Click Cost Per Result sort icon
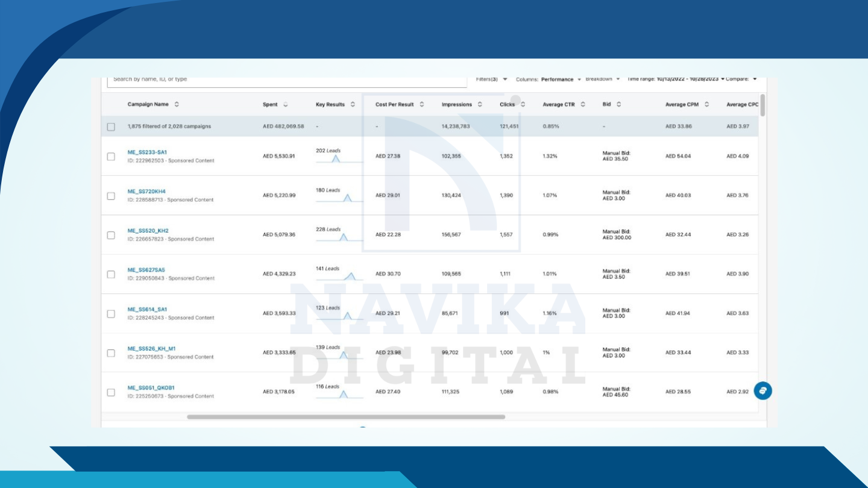 [422, 105]
